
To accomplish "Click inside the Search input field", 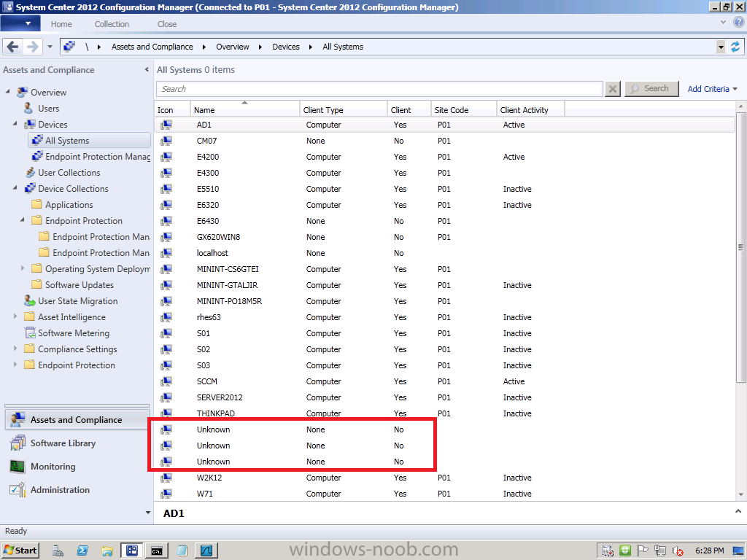I will 379,89.
